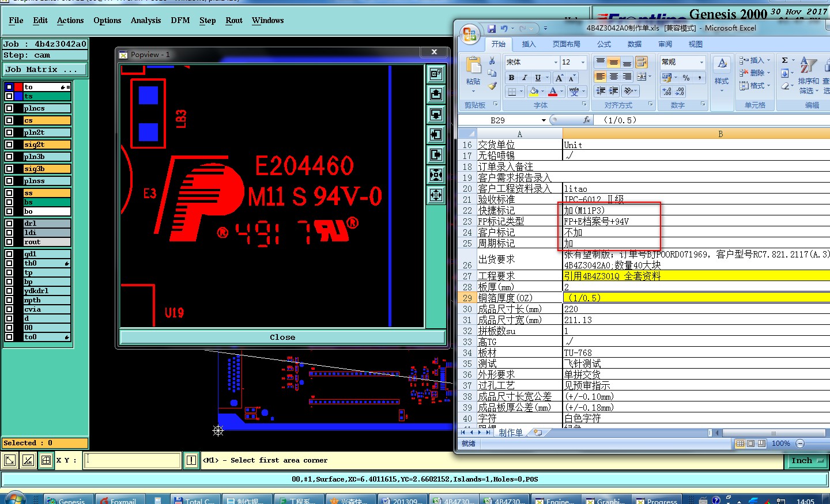Viewport: 830px width, 504px height.
Task: Click the Paste clipboard icon in Excel
Action: pyautogui.click(x=473, y=65)
